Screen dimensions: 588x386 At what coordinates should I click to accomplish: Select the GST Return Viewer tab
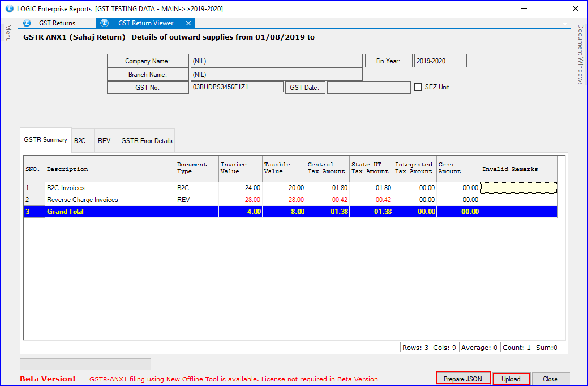[x=145, y=23]
